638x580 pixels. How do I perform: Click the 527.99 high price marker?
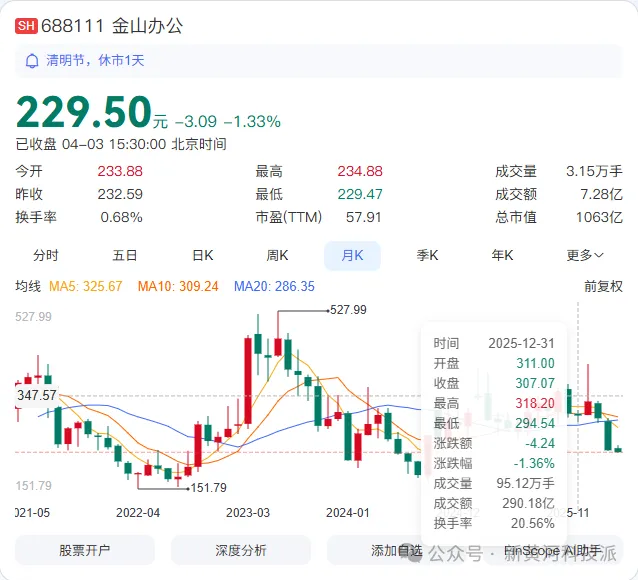348,310
